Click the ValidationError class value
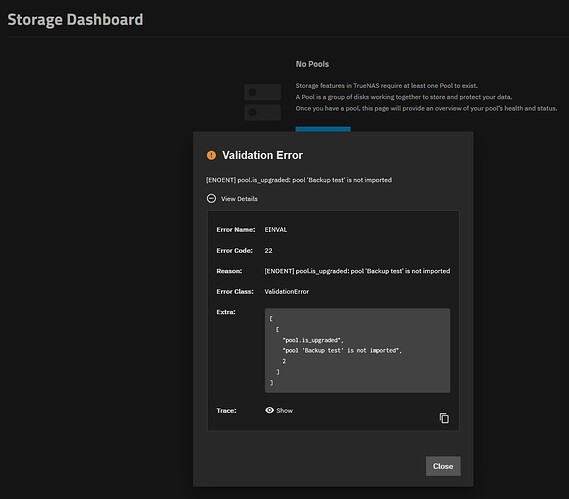This screenshot has height=499, width=569. click(x=287, y=291)
